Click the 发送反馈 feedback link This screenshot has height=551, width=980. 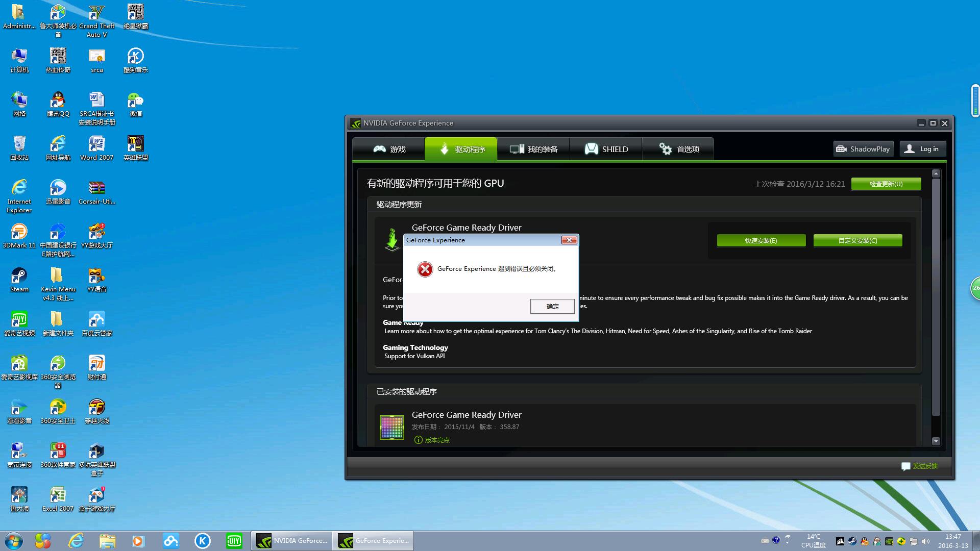coord(924,466)
